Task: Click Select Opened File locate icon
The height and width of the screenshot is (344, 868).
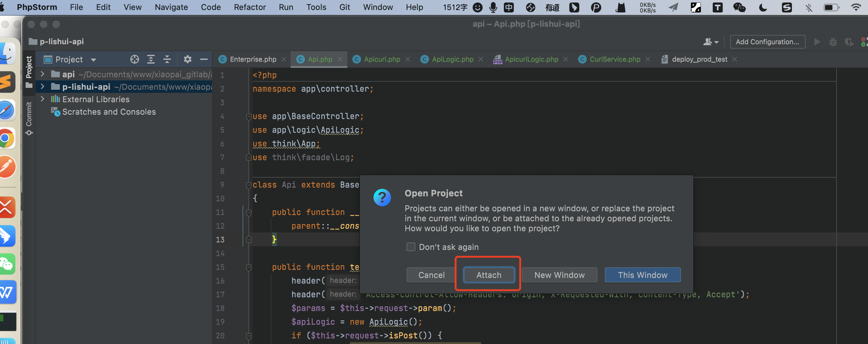Action: (x=134, y=59)
